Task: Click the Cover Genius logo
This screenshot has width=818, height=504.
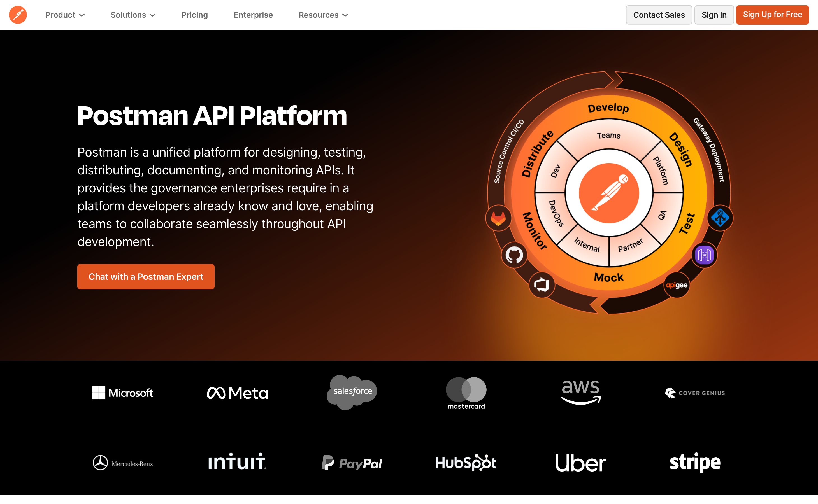Action: point(695,393)
